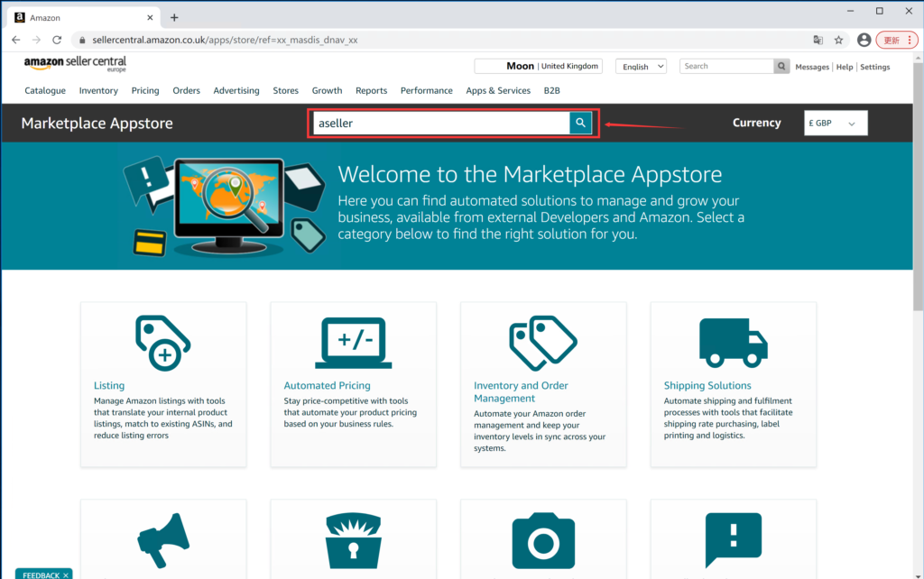Click the site padlock security icon
Screen dimensions: 924x579
click(82, 40)
